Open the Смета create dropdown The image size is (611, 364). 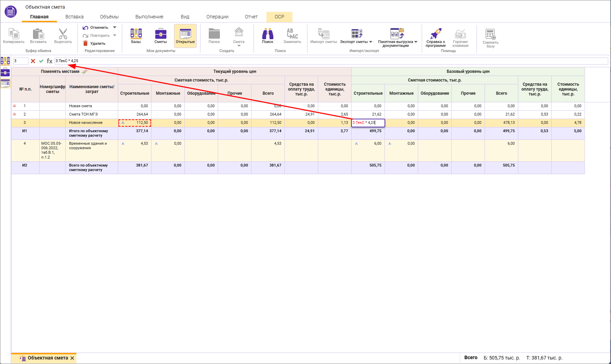tap(239, 45)
